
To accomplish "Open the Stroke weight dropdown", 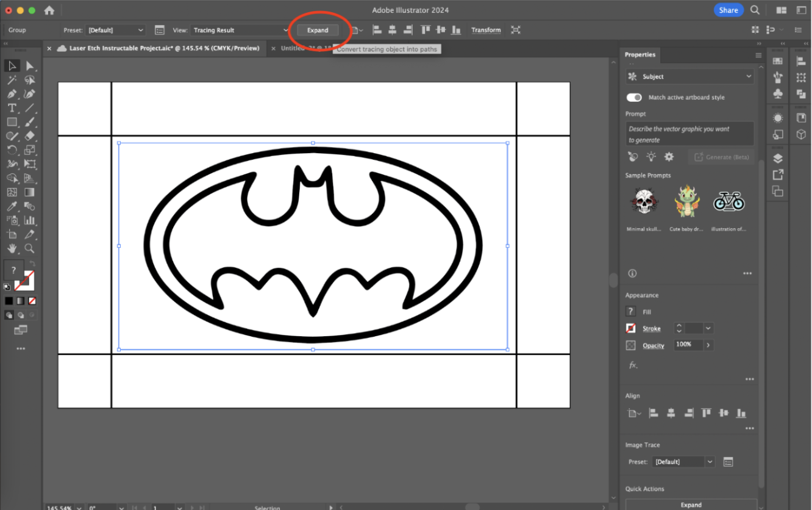I will [x=708, y=328].
